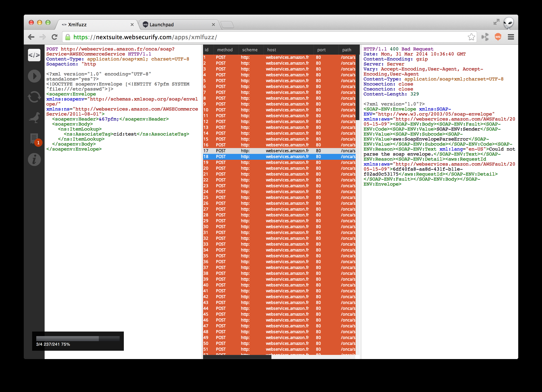This screenshot has height=392, width=542.
Task: Close the Launchpad tab
Action: coord(213,25)
